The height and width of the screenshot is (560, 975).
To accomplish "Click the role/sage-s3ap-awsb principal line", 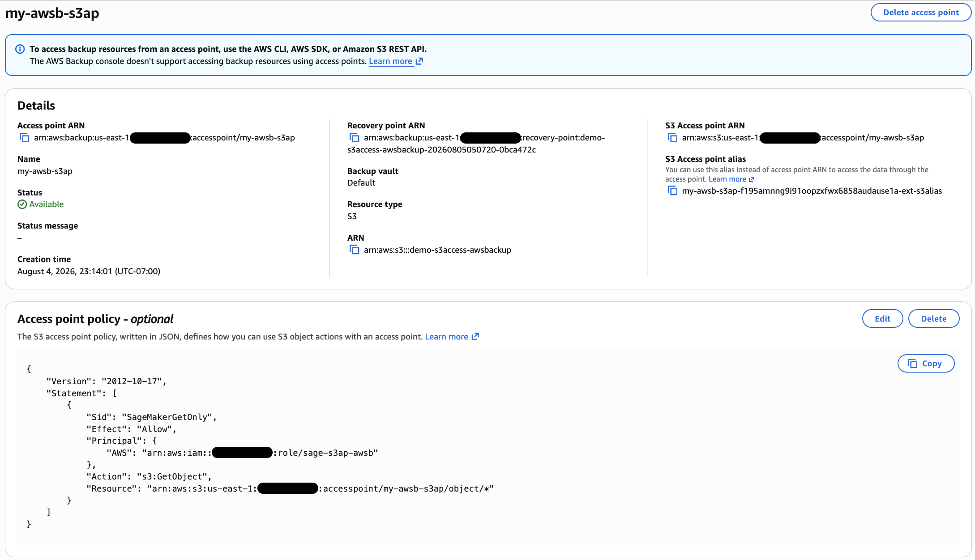I will [x=242, y=453].
